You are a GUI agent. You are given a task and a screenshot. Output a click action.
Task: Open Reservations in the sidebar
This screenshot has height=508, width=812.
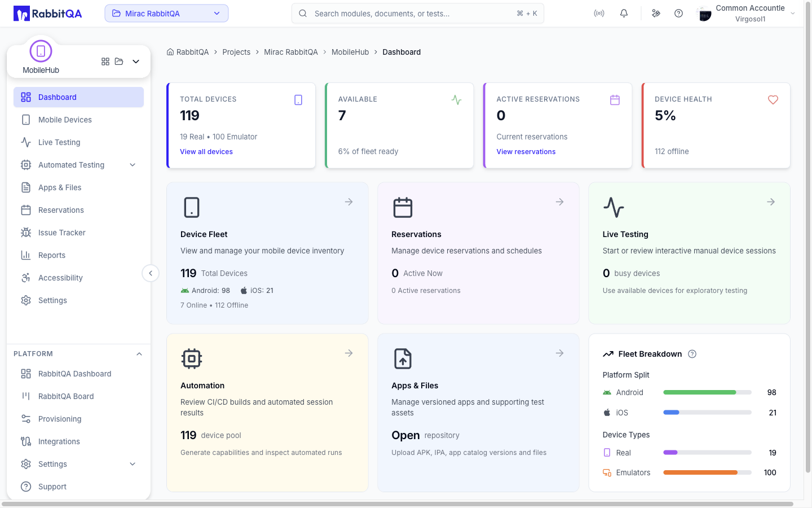pos(78,210)
